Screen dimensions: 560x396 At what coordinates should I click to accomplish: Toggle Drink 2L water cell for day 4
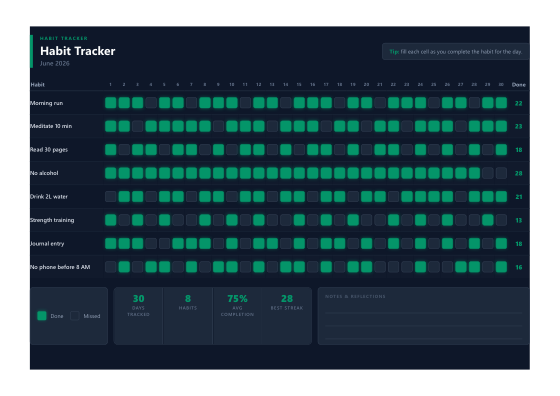pyautogui.click(x=151, y=196)
